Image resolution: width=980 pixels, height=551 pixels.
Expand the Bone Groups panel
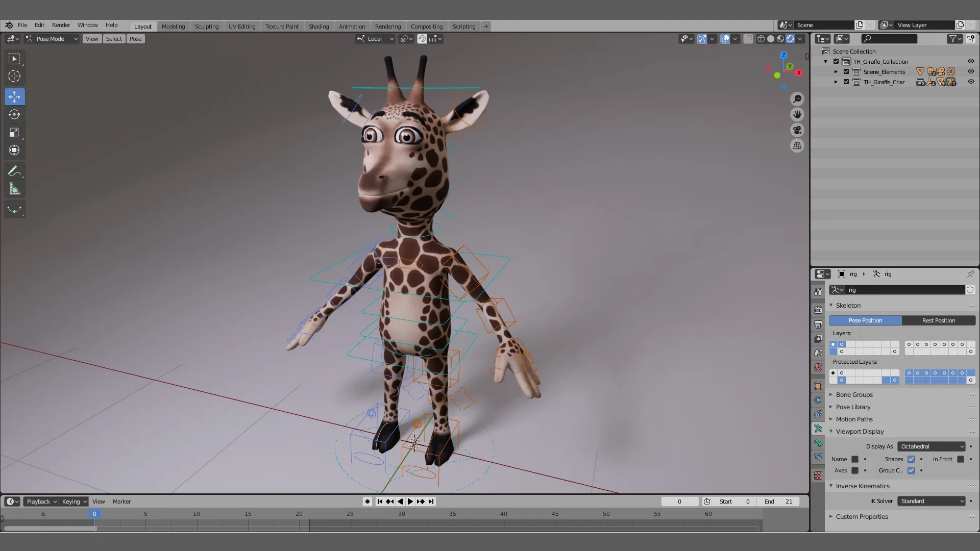point(854,395)
